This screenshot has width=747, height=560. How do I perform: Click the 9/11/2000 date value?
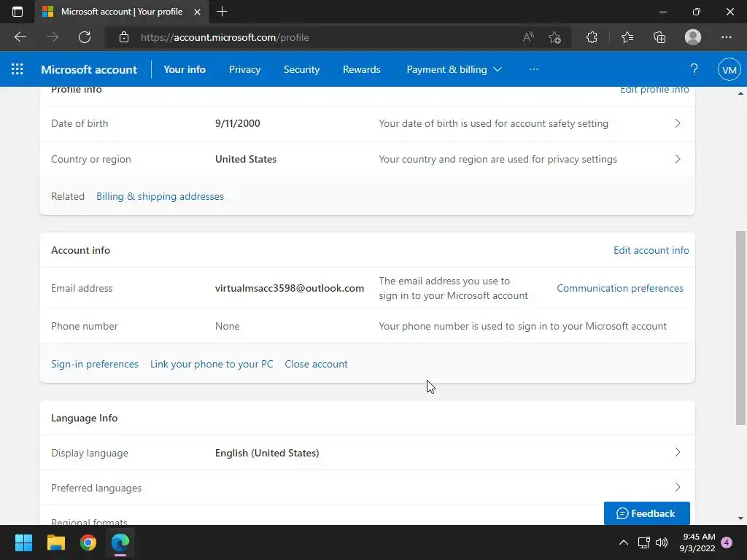[x=238, y=123]
